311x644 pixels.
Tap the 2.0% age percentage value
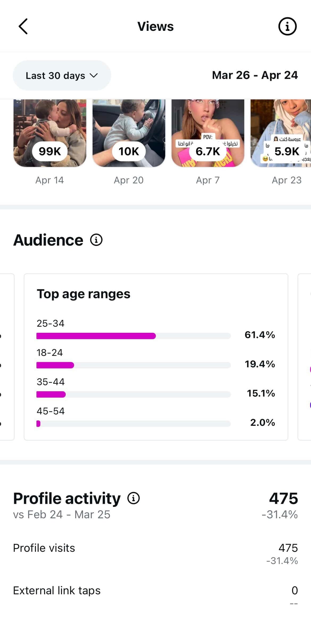tap(263, 422)
